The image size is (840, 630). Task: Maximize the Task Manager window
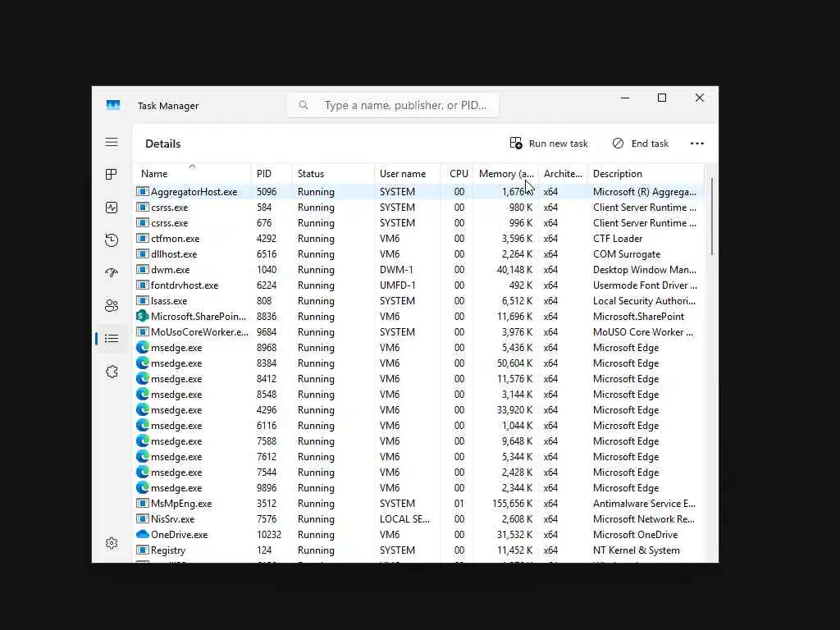662,98
